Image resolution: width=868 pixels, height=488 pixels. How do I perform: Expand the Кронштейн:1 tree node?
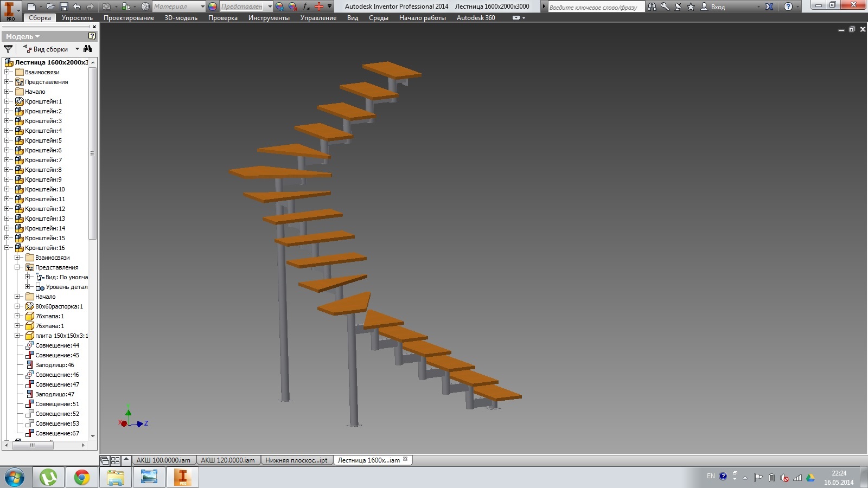point(7,101)
